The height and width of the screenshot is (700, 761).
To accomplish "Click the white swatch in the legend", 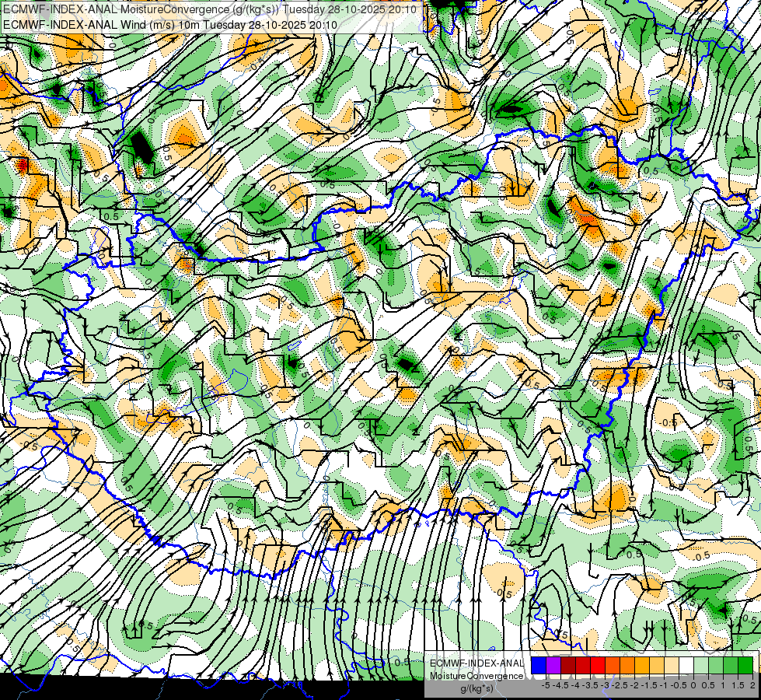I will click(x=686, y=666).
